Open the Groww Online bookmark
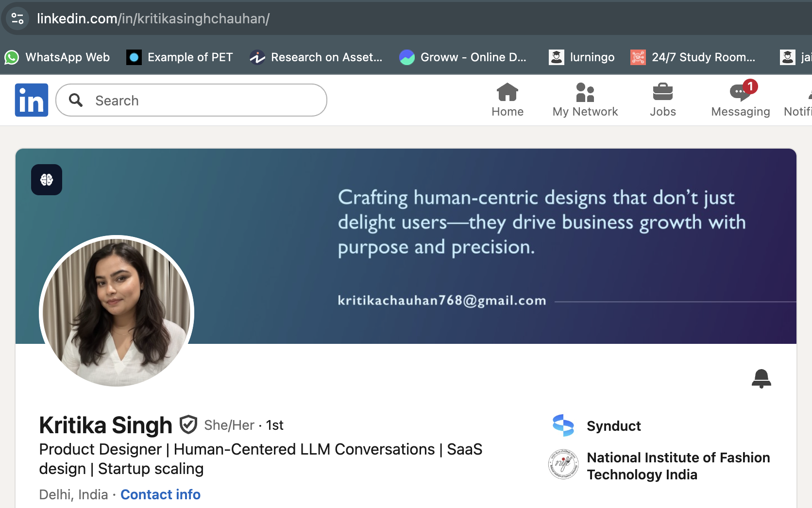This screenshot has width=812, height=508. (463, 57)
